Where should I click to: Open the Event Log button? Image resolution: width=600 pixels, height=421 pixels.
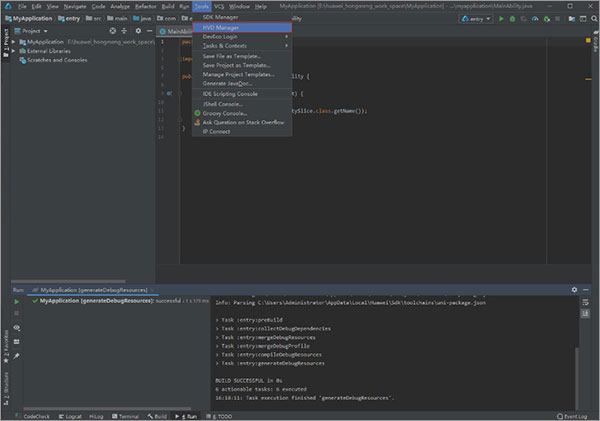(x=572, y=415)
